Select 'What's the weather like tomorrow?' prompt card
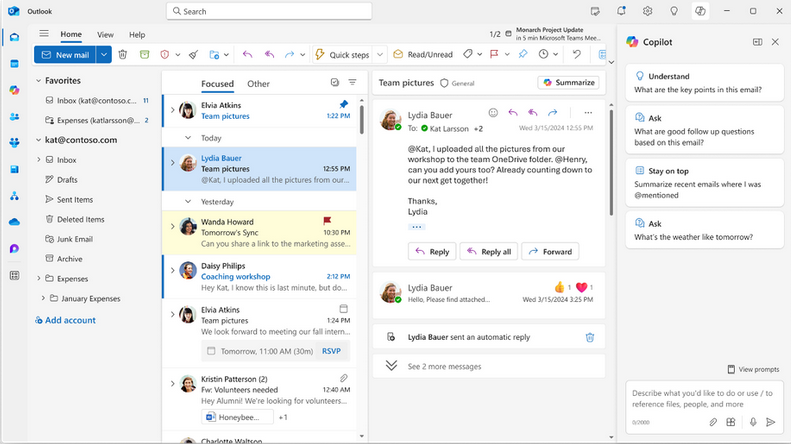This screenshot has height=444, width=791. [x=704, y=230]
